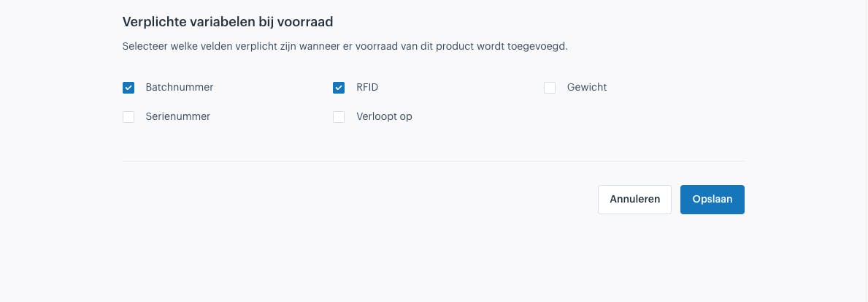This screenshot has width=868, height=302.
Task: Click the word Opslaan on the blue button
Action: tap(713, 200)
